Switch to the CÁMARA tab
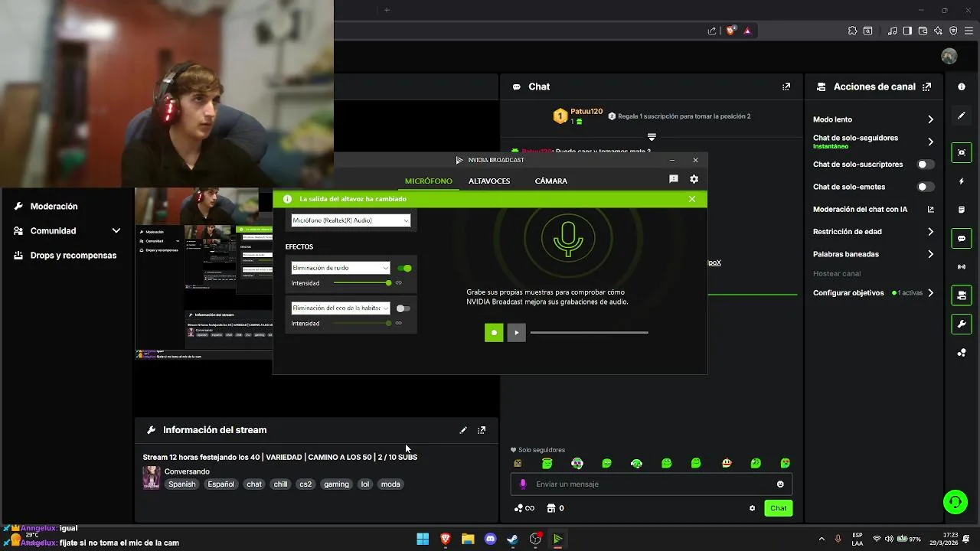Viewport: 980px width, 551px height. 551,181
